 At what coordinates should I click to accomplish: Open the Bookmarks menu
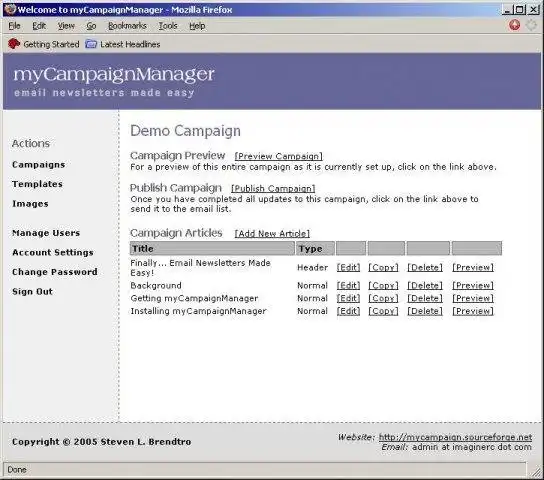click(127, 26)
